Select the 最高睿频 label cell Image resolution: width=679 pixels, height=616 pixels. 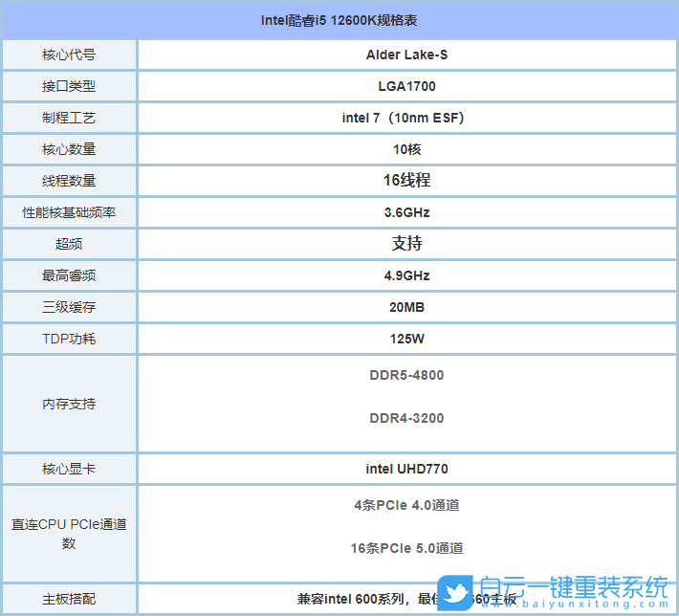point(69,275)
